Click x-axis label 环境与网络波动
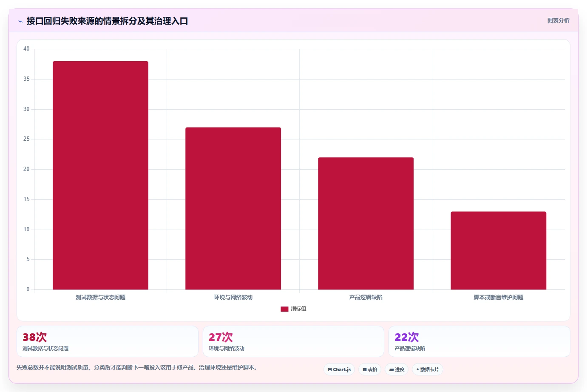Screen dimensions: 587x392 [233, 297]
